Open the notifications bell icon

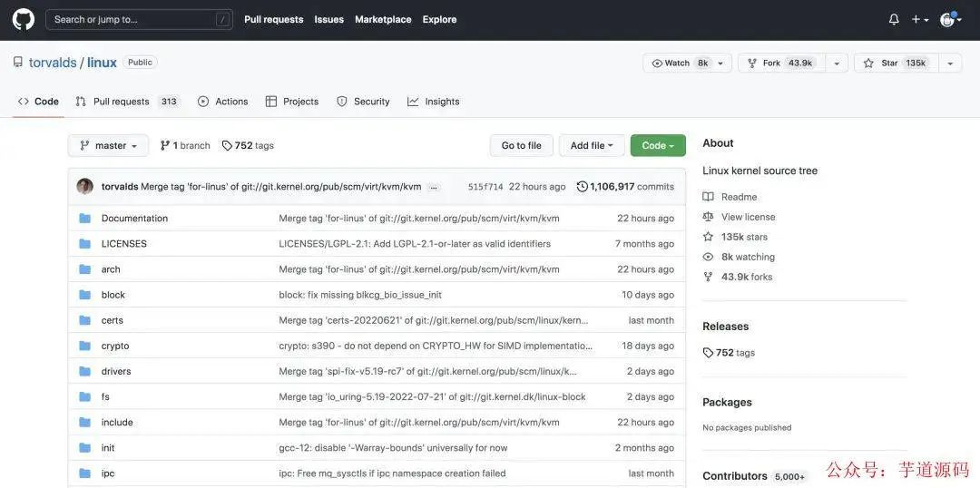(894, 19)
